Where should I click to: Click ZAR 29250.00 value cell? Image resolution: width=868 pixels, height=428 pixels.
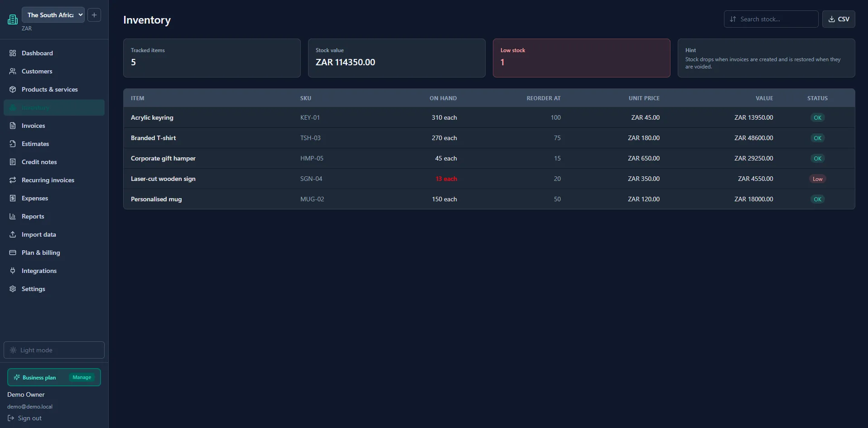coord(753,158)
